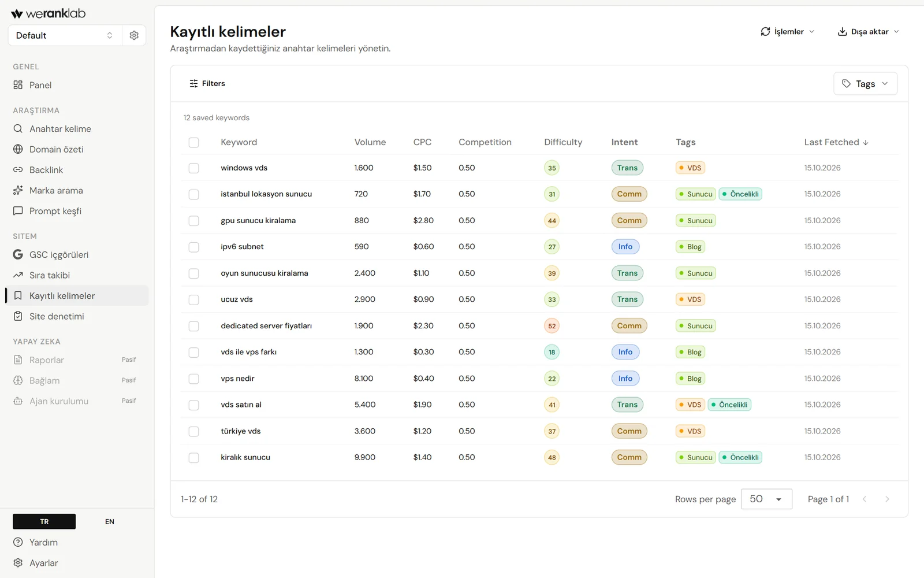Click difficulty score 52 badge
This screenshot has width=924, height=578.
pos(552,326)
